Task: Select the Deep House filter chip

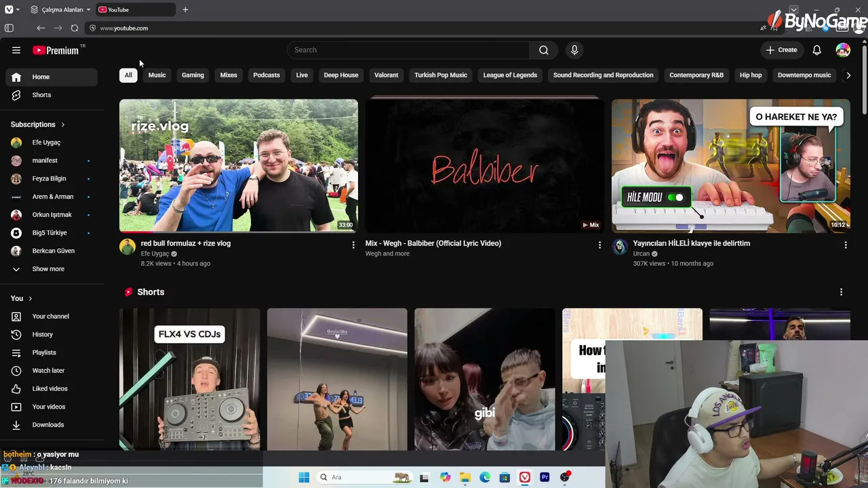Action: [x=341, y=75]
